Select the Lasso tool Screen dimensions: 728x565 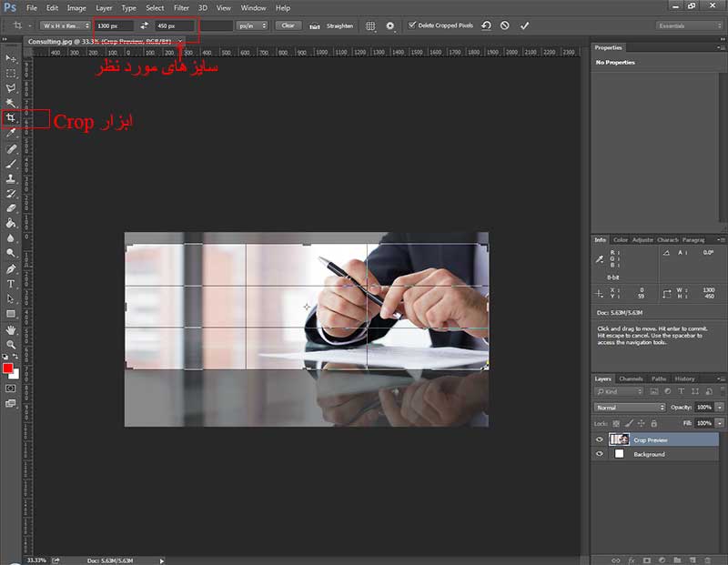[11, 88]
